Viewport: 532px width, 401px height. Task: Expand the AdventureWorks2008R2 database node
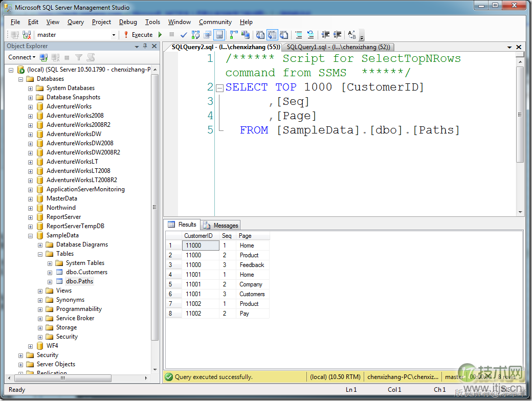30,125
